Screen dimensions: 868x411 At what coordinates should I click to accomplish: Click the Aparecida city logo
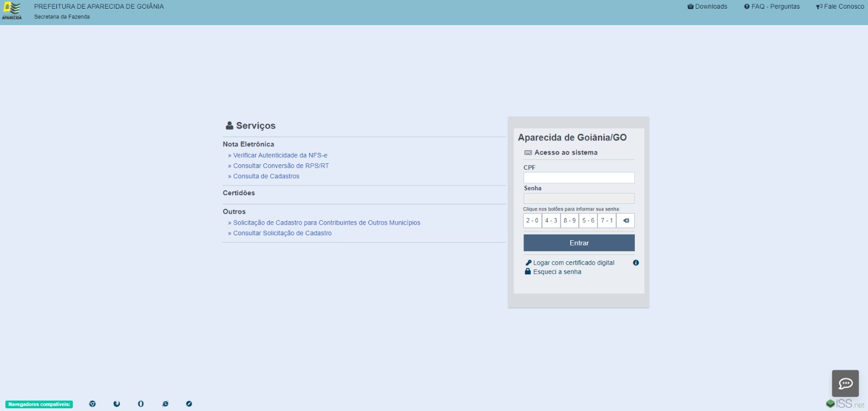[x=12, y=11]
